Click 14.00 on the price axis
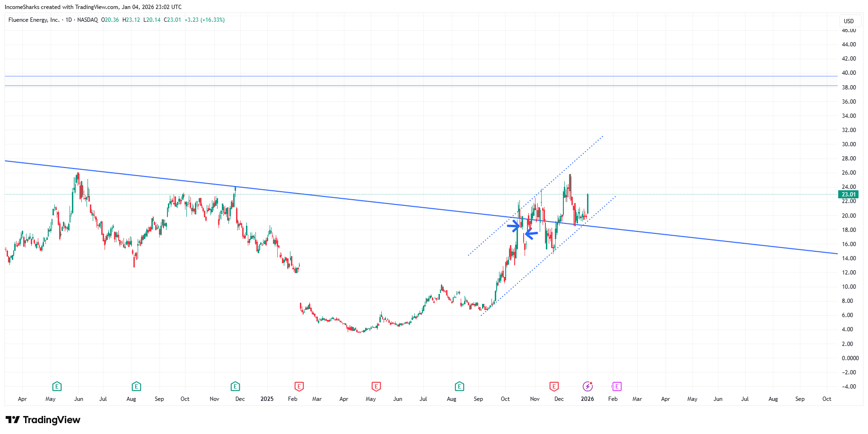 point(849,258)
